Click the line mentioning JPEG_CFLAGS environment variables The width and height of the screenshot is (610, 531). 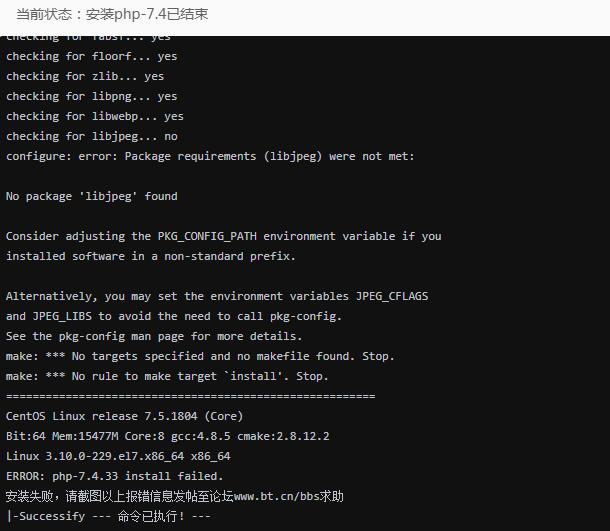[x=217, y=296]
